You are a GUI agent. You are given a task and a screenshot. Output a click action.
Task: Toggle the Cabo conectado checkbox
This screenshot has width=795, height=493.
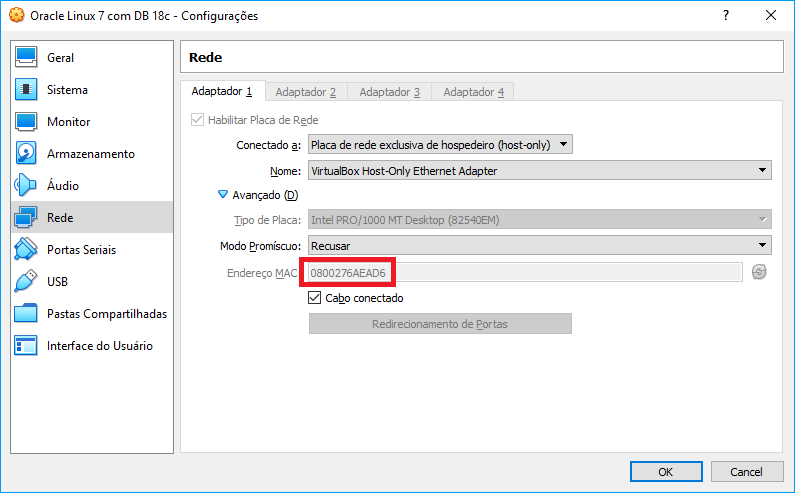314,298
